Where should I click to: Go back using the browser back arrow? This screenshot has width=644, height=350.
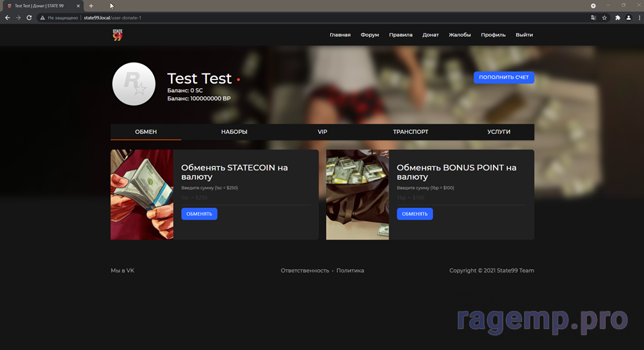7,17
